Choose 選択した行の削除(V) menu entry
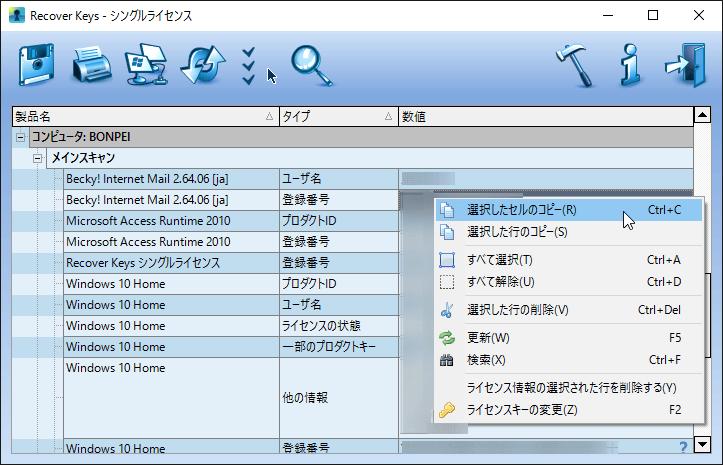 click(569, 310)
